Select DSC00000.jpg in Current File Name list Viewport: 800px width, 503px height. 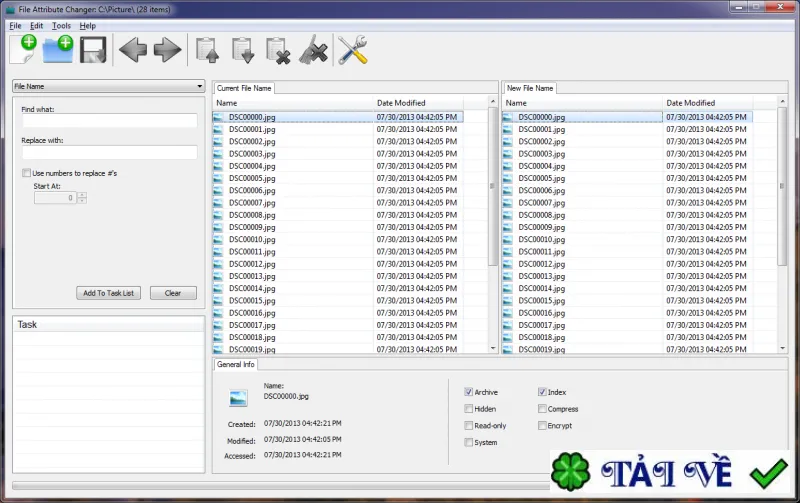pos(338,117)
